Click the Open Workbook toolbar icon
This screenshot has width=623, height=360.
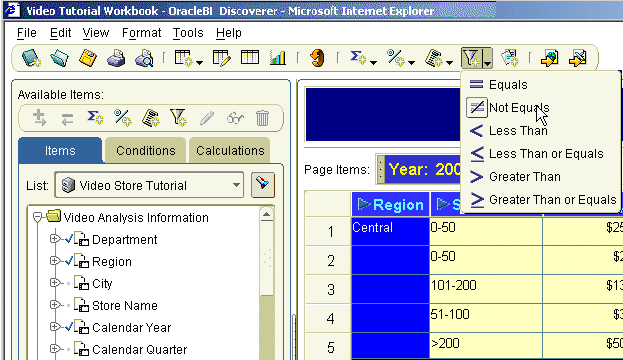(59, 58)
